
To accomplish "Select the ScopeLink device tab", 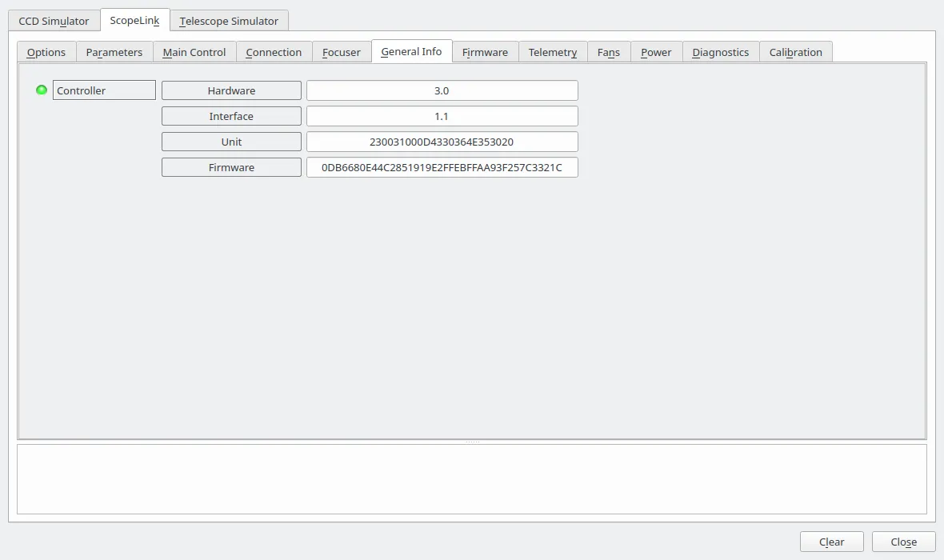I will pyautogui.click(x=135, y=20).
